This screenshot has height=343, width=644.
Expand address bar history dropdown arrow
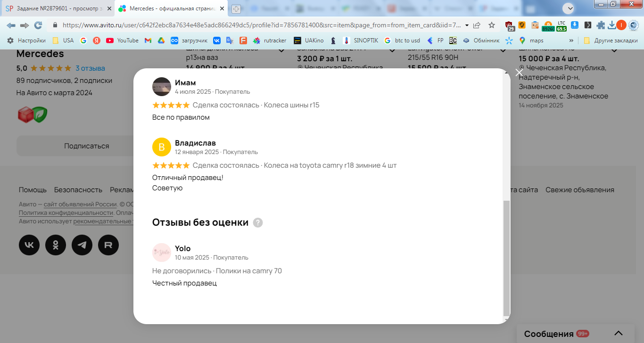coord(467,25)
